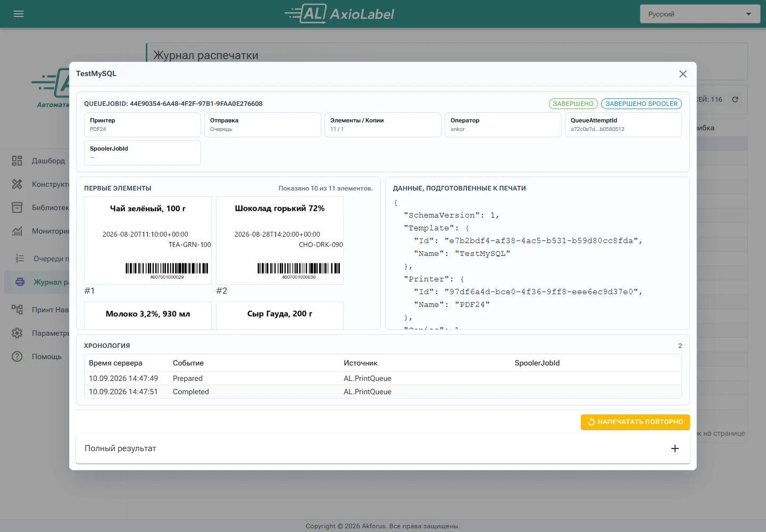Click the SpoolerJobId column header
Screen dimensions: 766x532
click(x=537, y=363)
